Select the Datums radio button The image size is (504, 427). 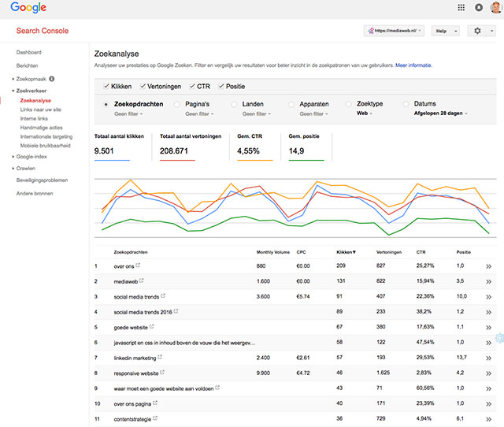406,104
